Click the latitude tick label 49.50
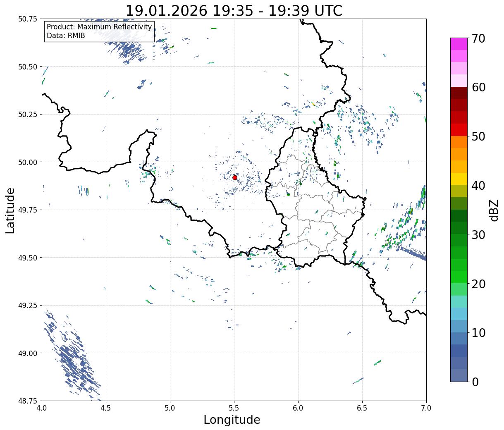This screenshot has width=504, height=430. point(28,258)
